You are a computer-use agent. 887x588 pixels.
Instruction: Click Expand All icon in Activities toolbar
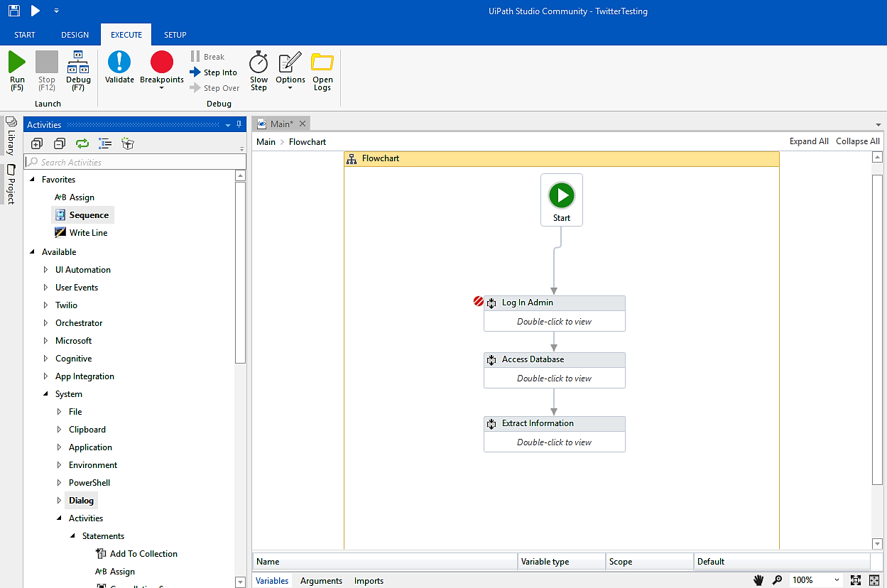37,143
